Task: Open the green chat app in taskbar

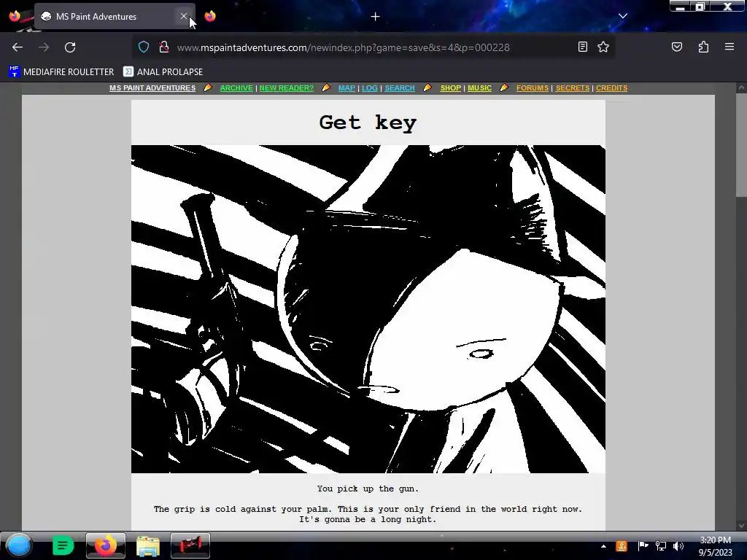Action: [63, 545]
